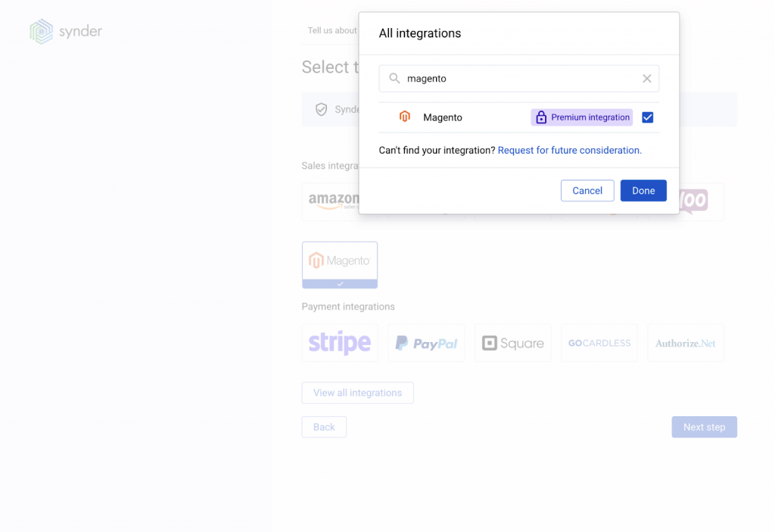The image size is (775, 532).
Task: Go Back to the previous step
Action: pos(324,427)
